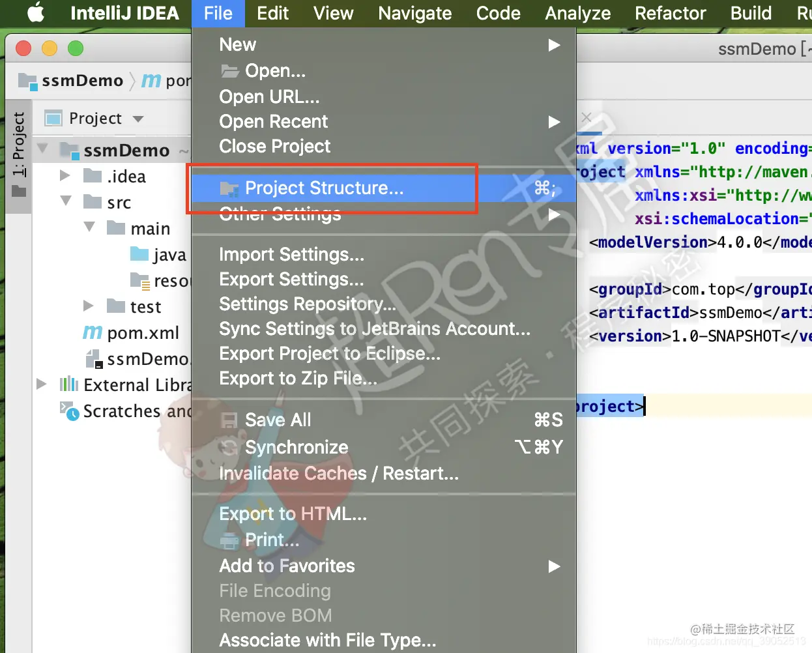
Task: Click the Project view panel icon
Action: point(53,118)
